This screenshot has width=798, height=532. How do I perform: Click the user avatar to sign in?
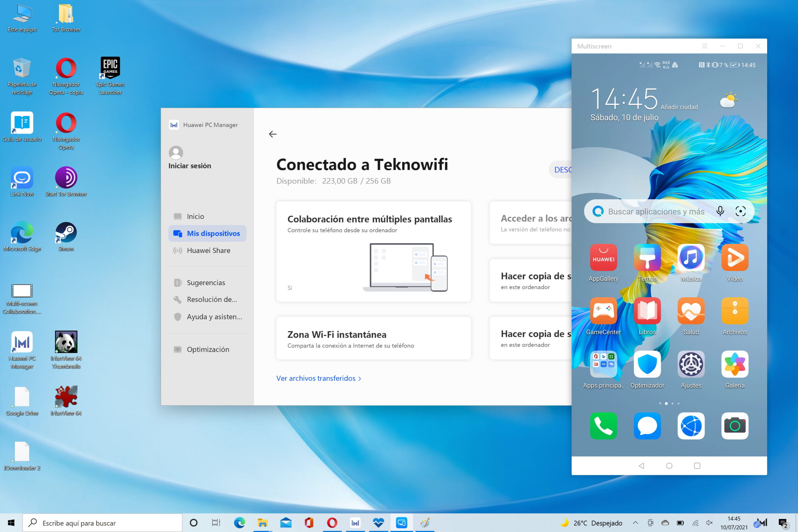(x=176, y=153)
